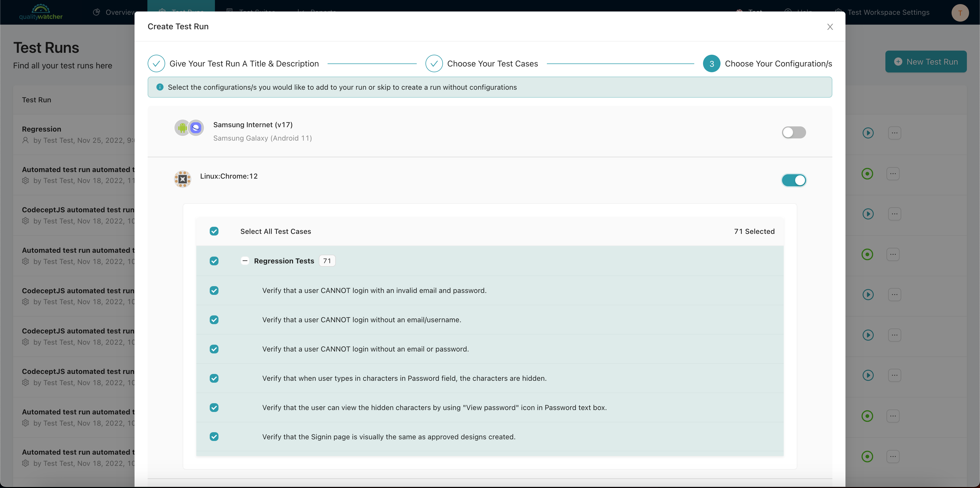
Task: Uncheck the 'View password' icon test case
Action: [214, 407]
